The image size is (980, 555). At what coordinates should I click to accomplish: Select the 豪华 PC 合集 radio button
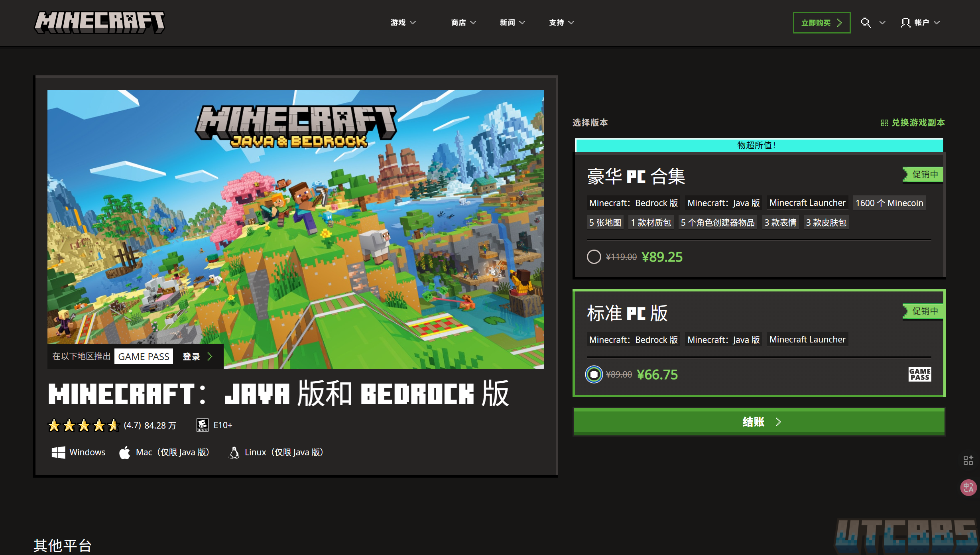594,257
